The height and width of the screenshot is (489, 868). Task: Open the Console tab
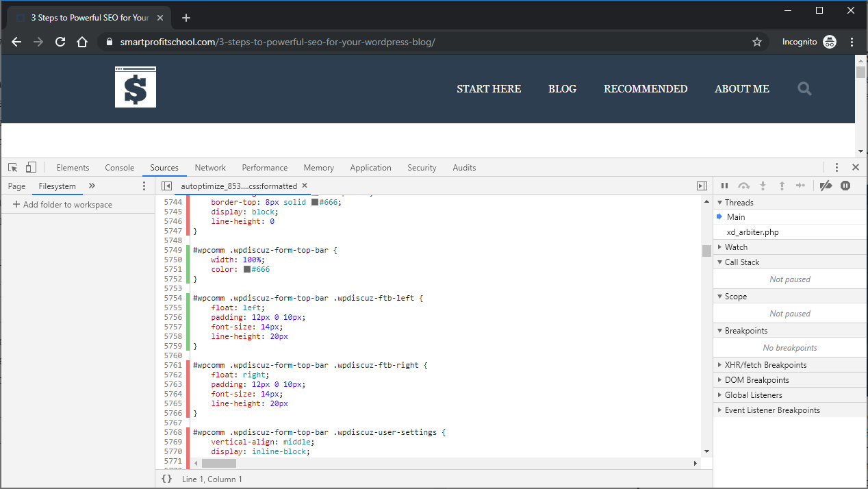(120, 168)
